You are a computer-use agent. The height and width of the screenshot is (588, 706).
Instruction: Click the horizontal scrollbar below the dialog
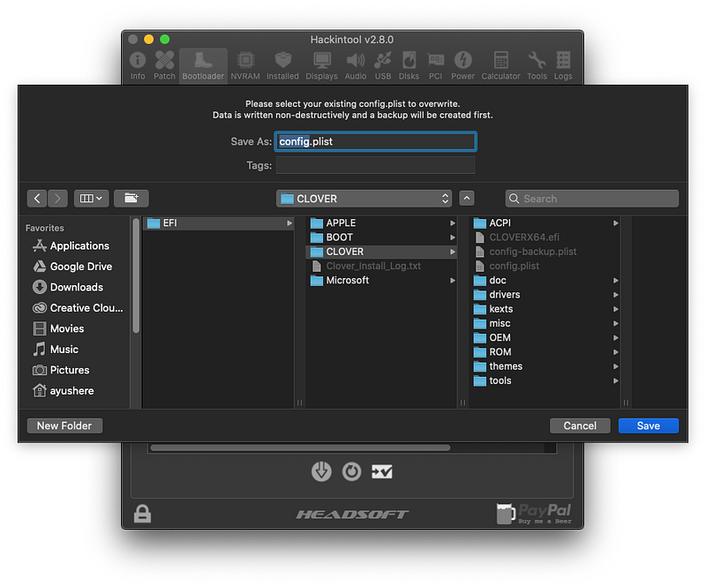(x=300, y=448)
